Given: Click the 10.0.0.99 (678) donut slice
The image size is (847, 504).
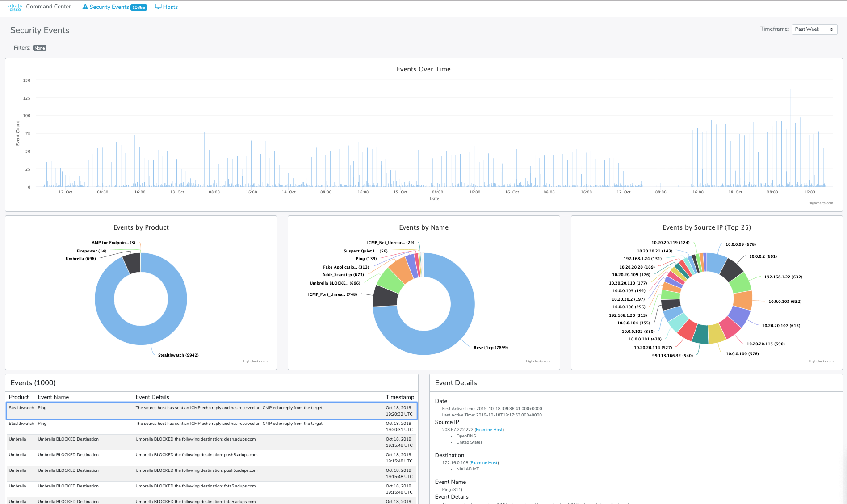Looking at the screenshot, I should [x=717, y=263].
